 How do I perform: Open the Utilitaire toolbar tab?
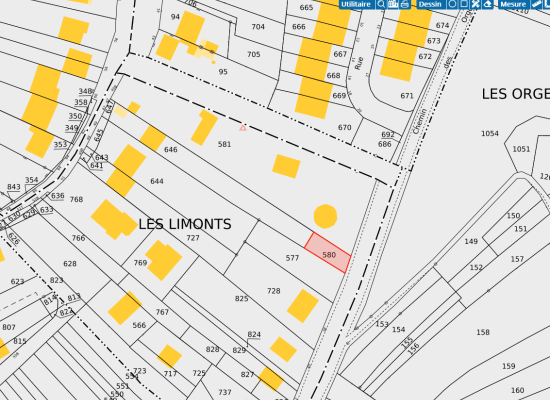(356, 4)
